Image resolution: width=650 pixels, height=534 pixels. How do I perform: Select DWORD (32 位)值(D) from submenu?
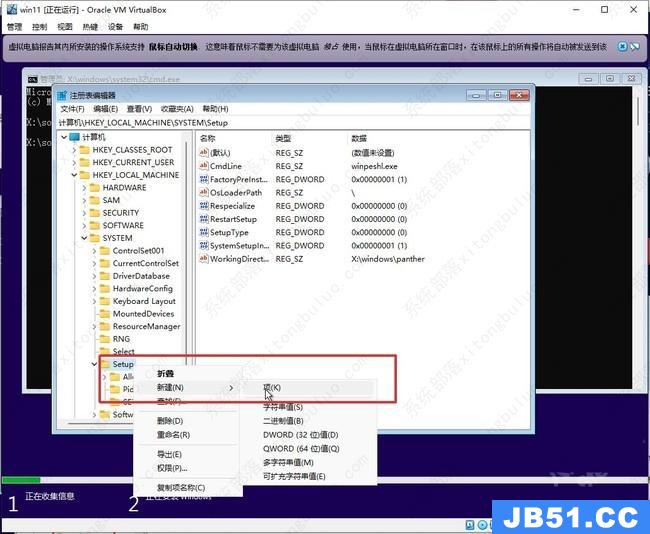300,435
